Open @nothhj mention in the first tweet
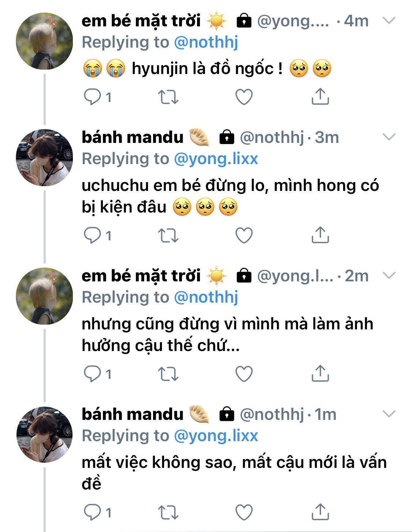This screenshot has height=532, width=412. 206,42
